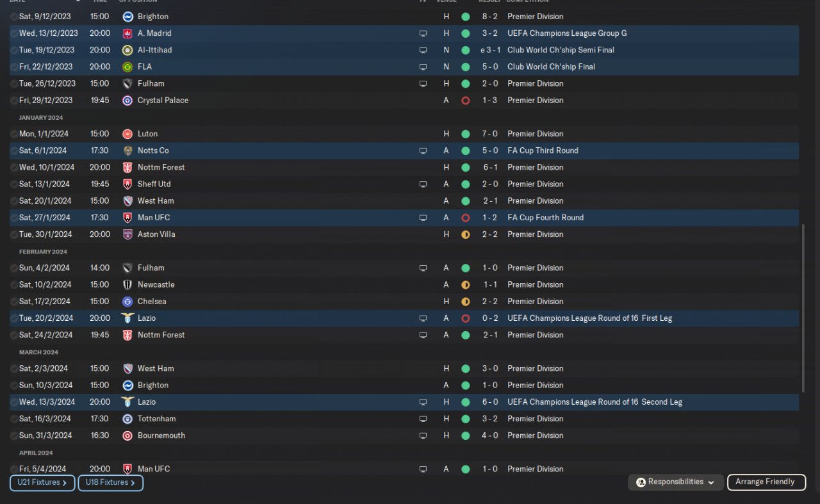Open the FA Cup Third Round competition link
This screenshot has height=504, width=820.
(543, 150)
